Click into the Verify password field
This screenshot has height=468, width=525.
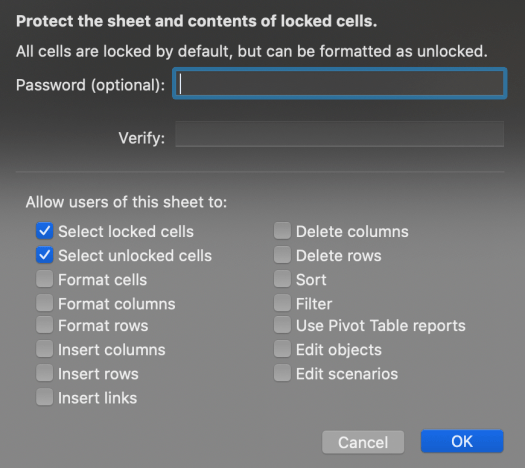point(340,134)
